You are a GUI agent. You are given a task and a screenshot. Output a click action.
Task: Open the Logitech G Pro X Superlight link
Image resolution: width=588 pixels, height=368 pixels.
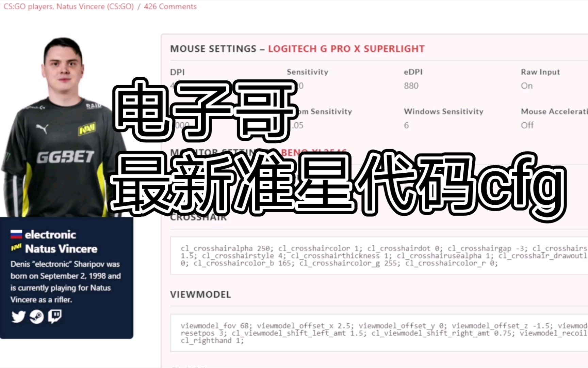pos(346,49)
